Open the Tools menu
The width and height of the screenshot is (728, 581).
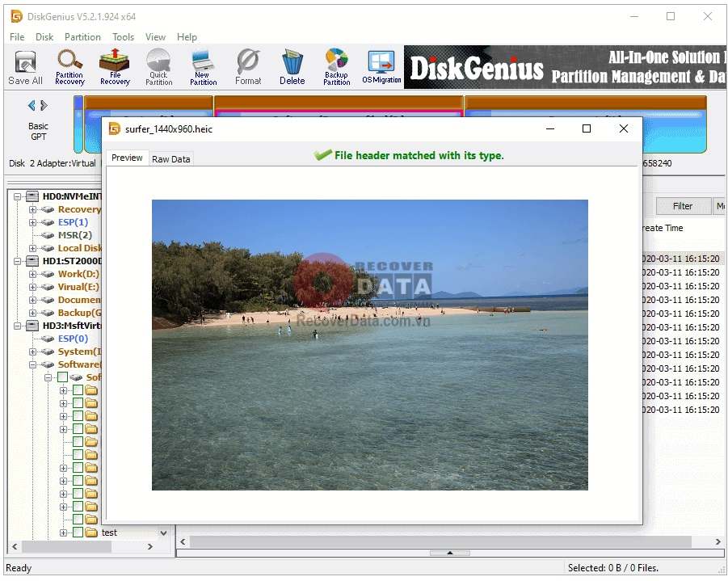point(123,36)
